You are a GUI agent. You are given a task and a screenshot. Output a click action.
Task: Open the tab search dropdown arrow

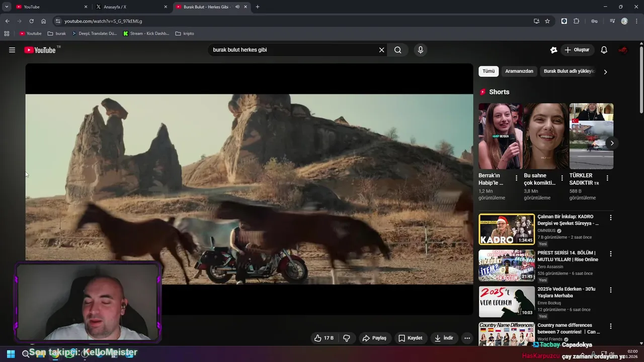(x=7, y=7)
